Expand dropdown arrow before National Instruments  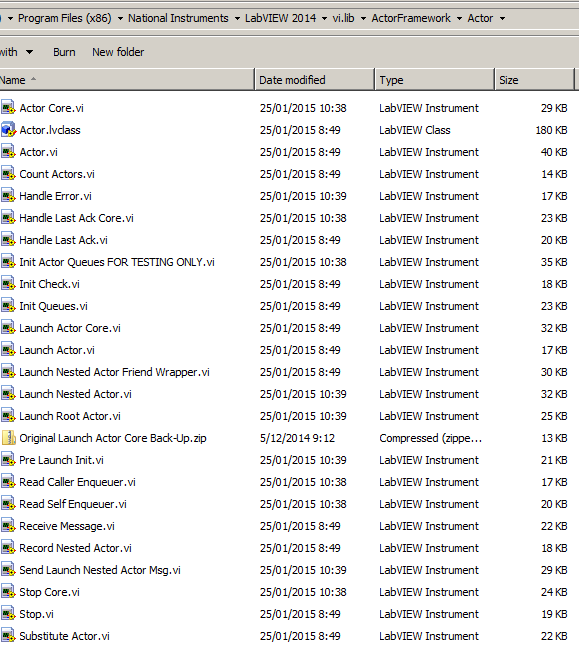tap(120, 19)
